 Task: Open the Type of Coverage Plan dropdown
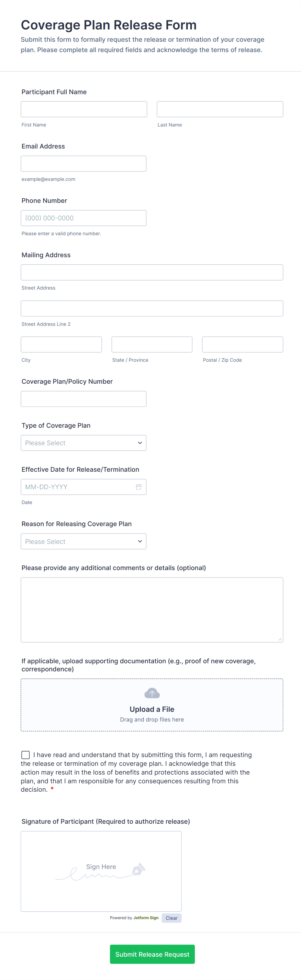[x=83, y=443]
